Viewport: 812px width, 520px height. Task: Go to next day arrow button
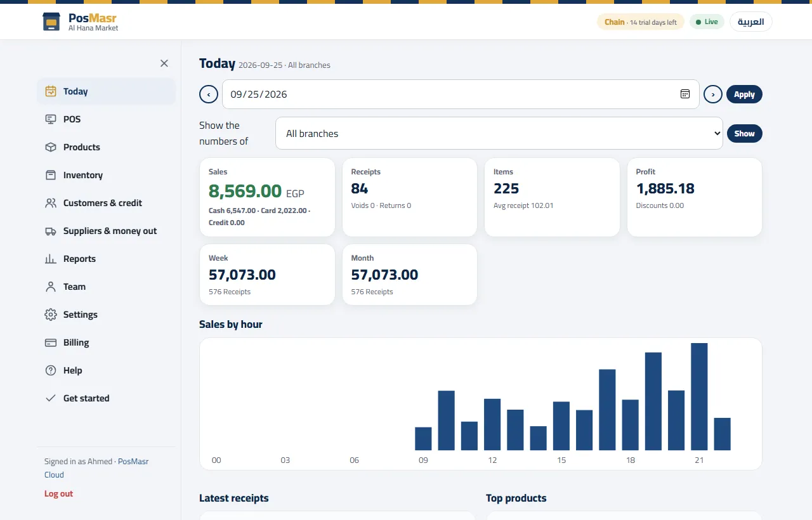coord(713,94)
